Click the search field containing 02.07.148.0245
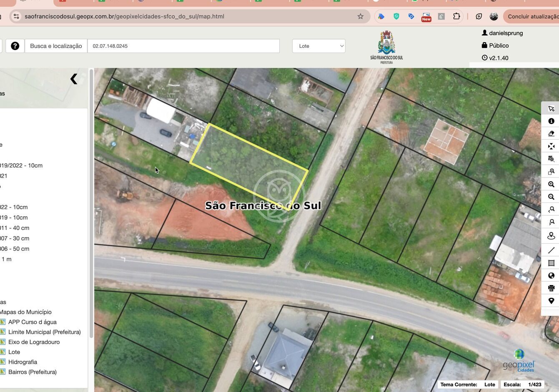 183,46
